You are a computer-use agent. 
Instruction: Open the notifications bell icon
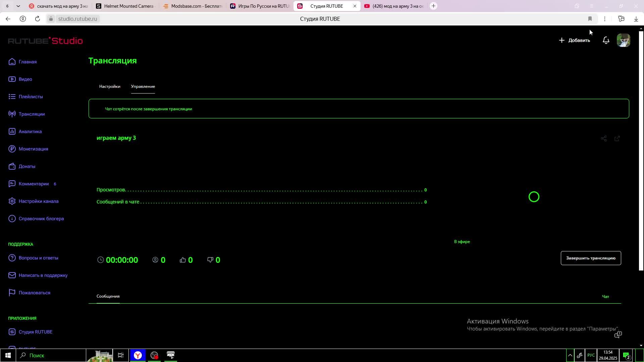pos(606,41)
